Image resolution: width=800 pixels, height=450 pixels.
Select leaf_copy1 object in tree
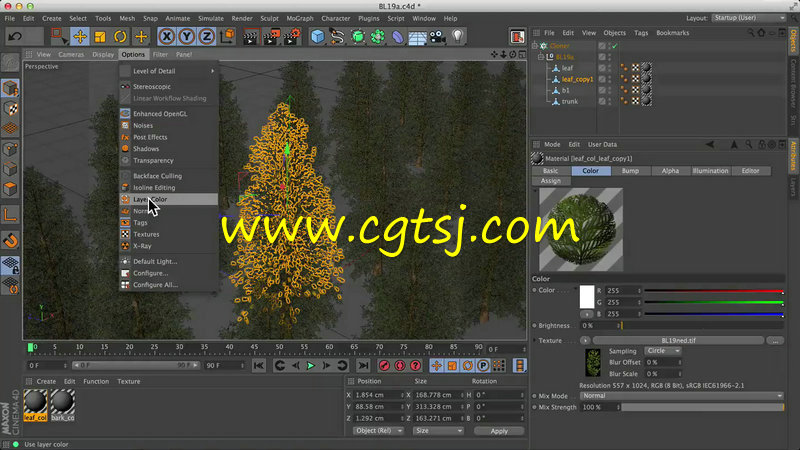coord(577,79)
